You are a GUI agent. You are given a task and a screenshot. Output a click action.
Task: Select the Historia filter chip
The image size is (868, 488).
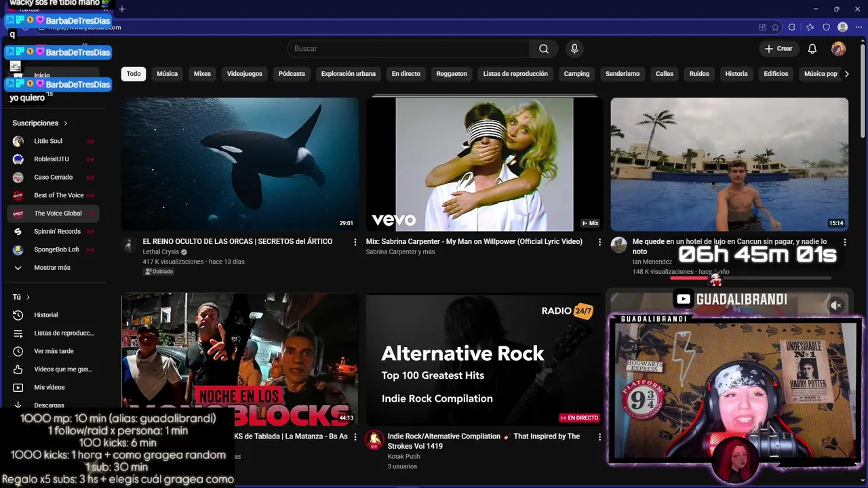736,74
